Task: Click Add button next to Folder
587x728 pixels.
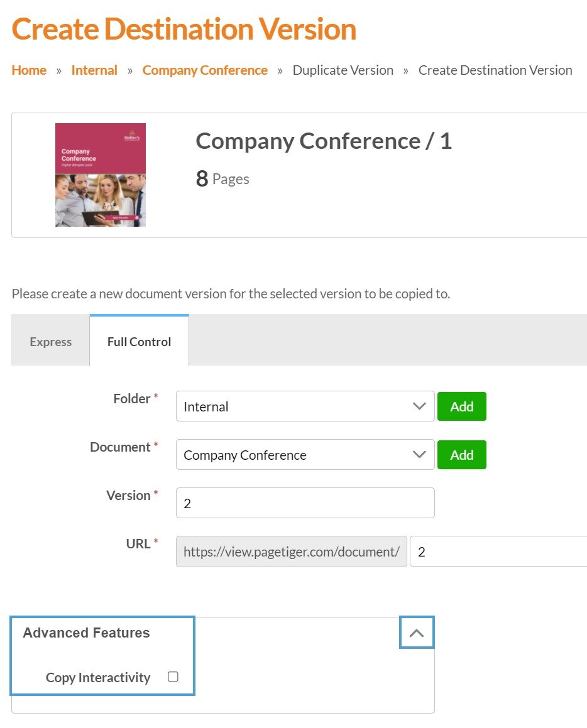Action: pos(461,406)
